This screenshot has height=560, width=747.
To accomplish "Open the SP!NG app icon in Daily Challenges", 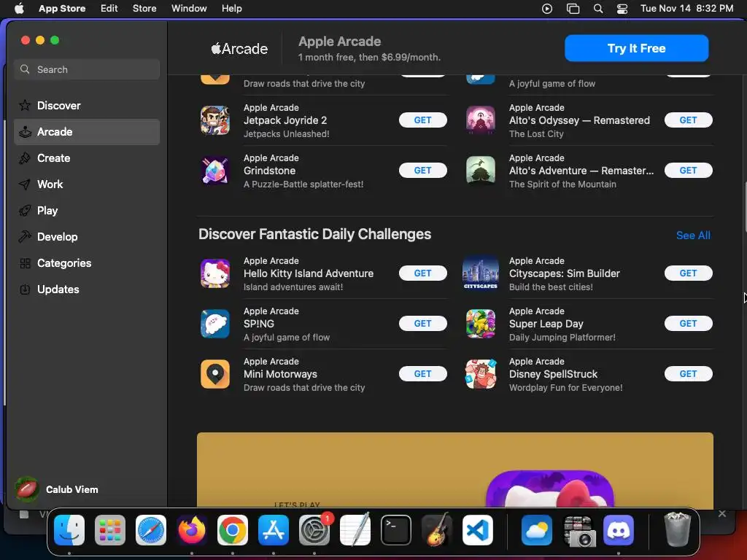I will point(215,324).
